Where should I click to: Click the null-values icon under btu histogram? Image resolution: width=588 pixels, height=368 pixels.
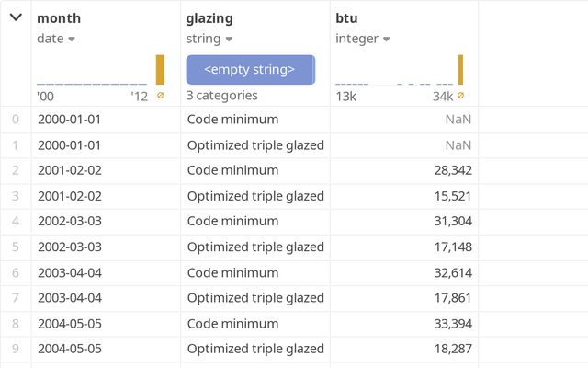460,95
